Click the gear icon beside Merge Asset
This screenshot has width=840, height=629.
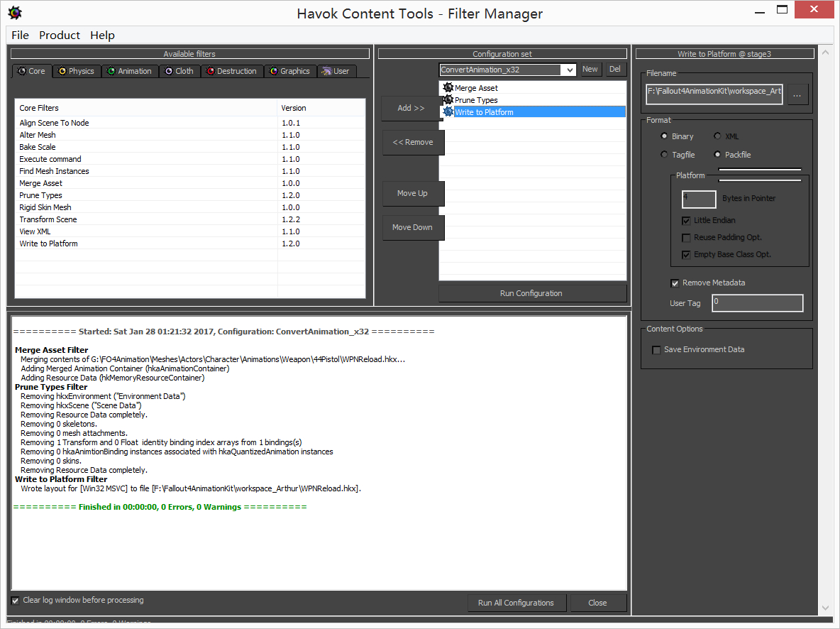pyautogui.click(x=448, y=87)
